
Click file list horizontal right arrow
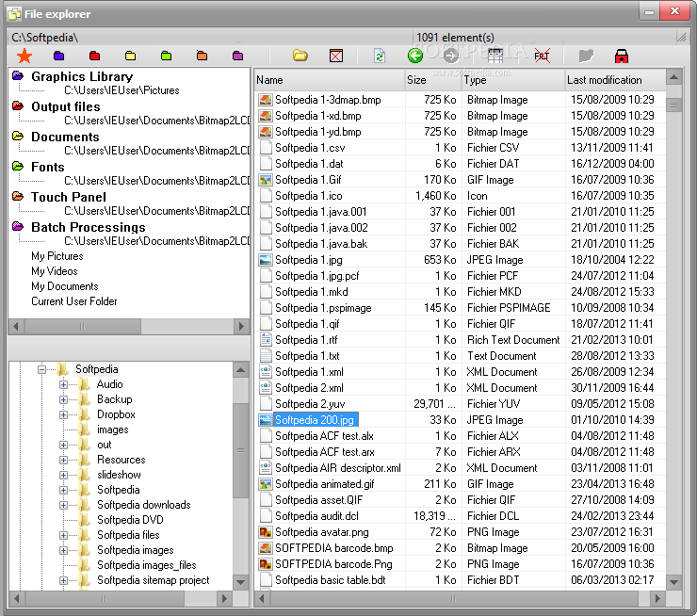pos(657,599)
